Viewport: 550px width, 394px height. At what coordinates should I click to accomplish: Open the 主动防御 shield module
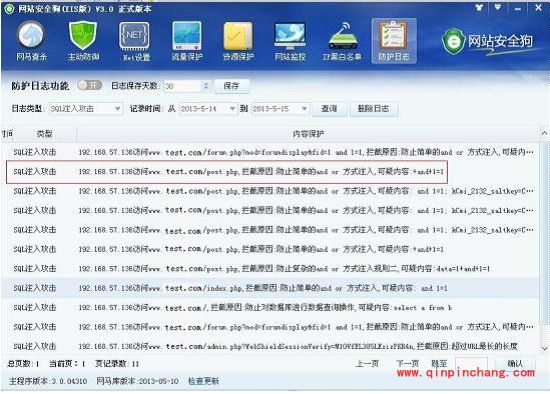pyautogui.click(x=83, y=41)
